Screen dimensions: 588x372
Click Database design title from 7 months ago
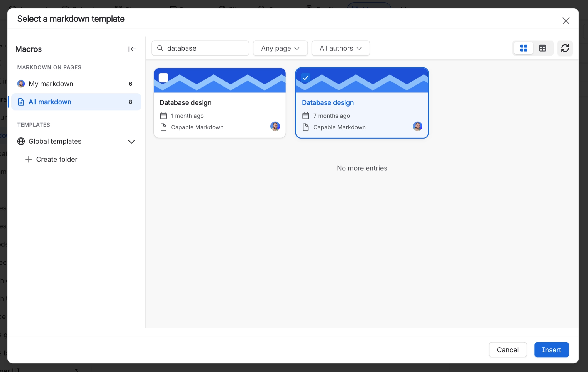[x=328, y=103]
